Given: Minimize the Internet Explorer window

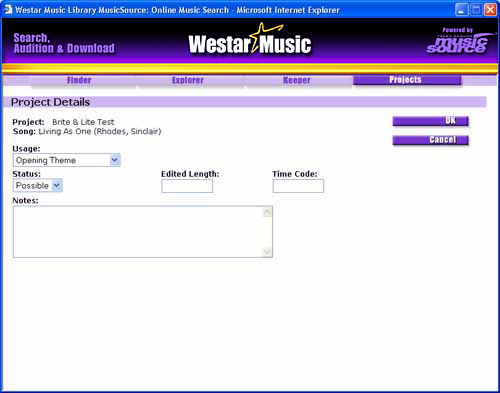Looking at the screenshot, I should [461, 10].
